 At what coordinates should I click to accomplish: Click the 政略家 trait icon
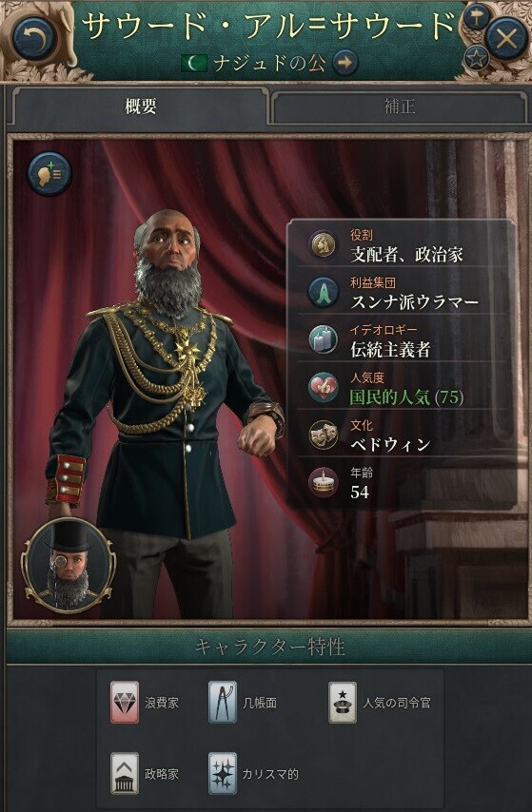click(x=125, y=774)
